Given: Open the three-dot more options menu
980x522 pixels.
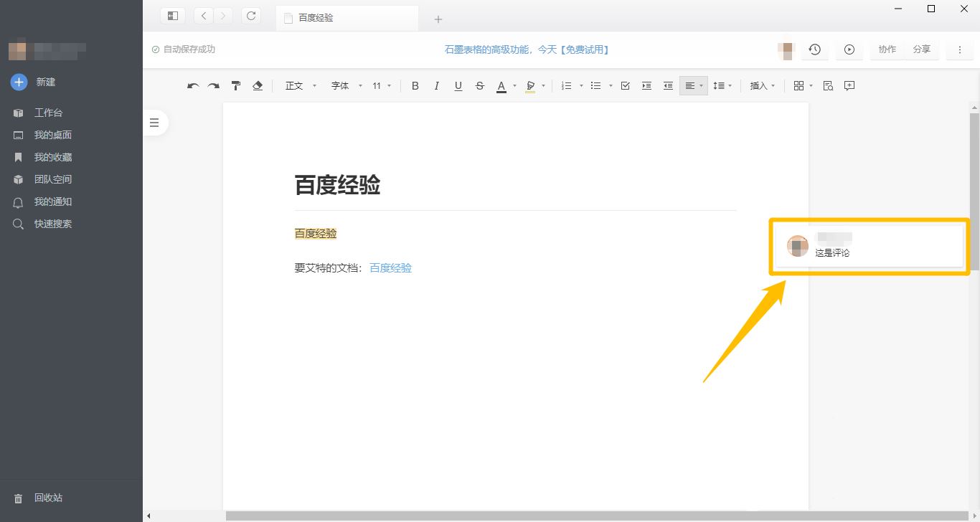Looking at the screenshot, I should coord(960,49).
